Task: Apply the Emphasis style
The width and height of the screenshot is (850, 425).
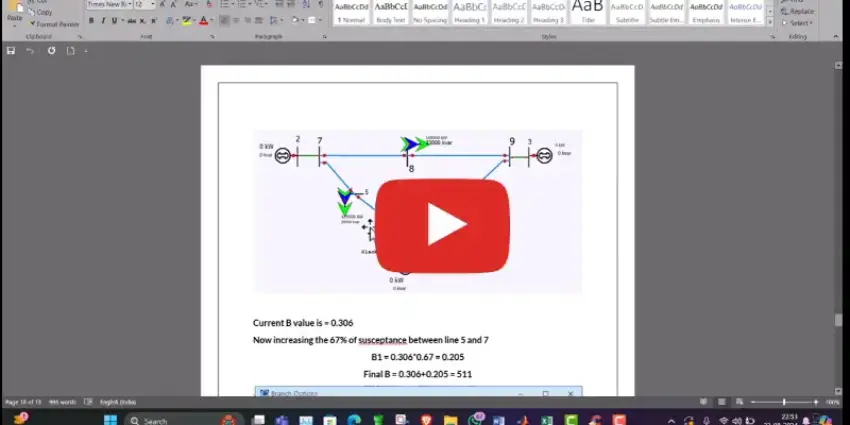Action: 706,13
